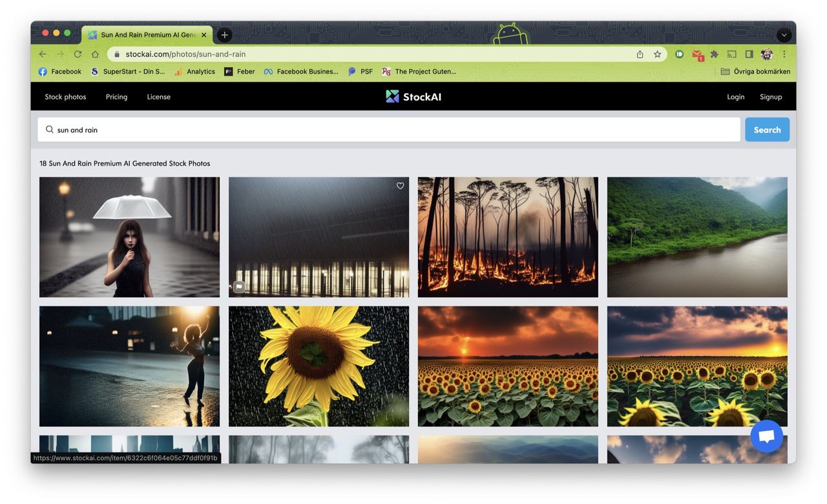Expand the tab search chevron
This screenshot has height=504, width=827.
784,35
